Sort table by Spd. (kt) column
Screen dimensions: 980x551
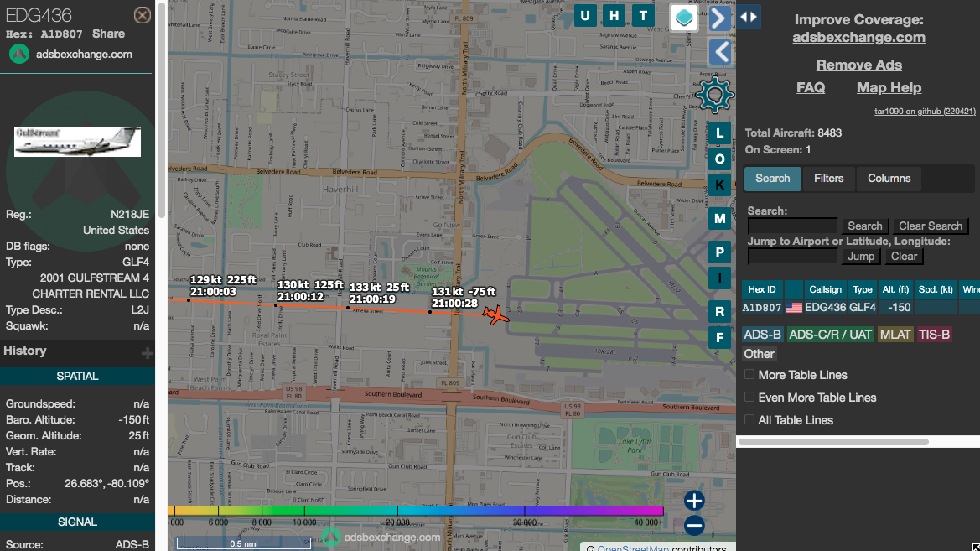[936, 289]
